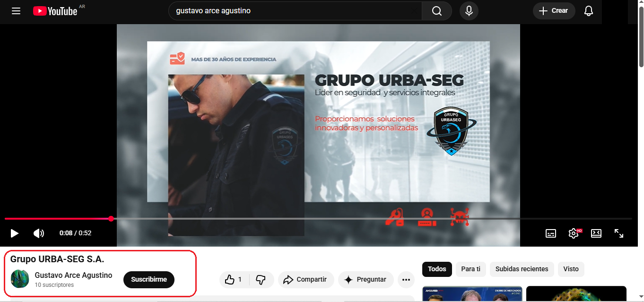Like the video with thumbs up
Viewport: 644px width, 302px height.
(x=234, y=280)
